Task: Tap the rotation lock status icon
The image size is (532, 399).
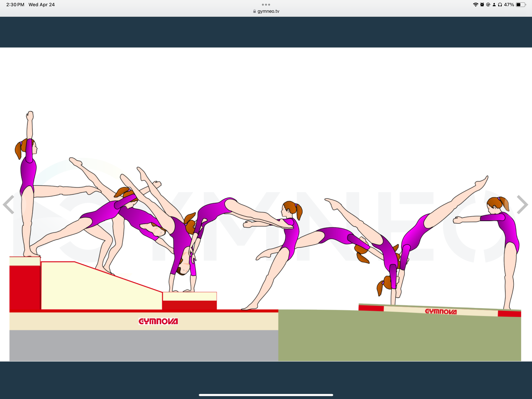Action: (x=488, y=4)
